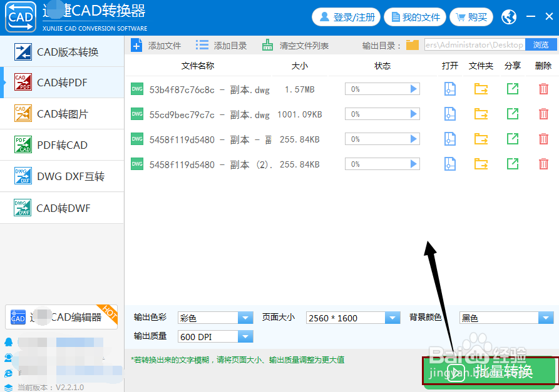559x392 pixels.
Task: Expand the 页面大小 page size dropdown
Action: pyautogui.click(x=392, y=317)
